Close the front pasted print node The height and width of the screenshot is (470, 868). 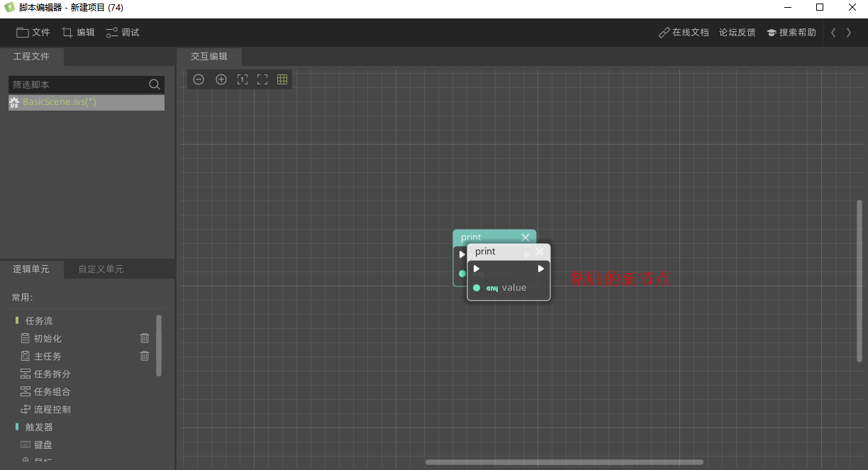[540, 252]
